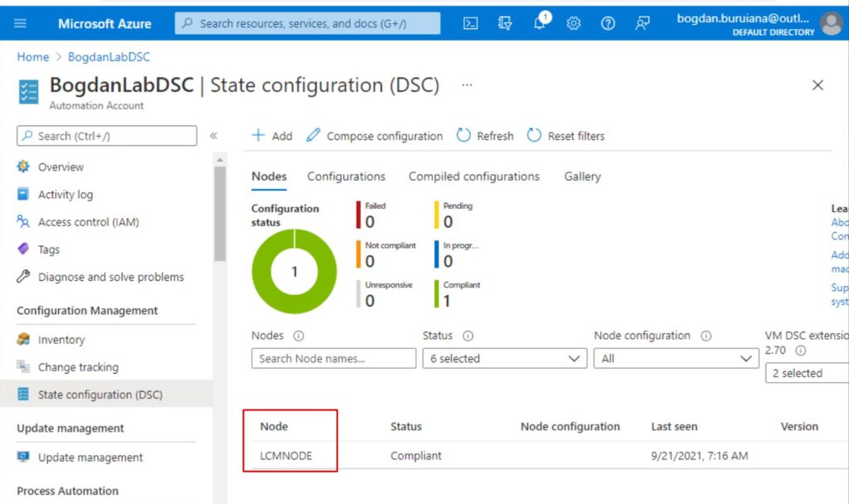This screenshot has height=504, width=849.
Task: Open the notifications bell icon
Action: [540, 22]
